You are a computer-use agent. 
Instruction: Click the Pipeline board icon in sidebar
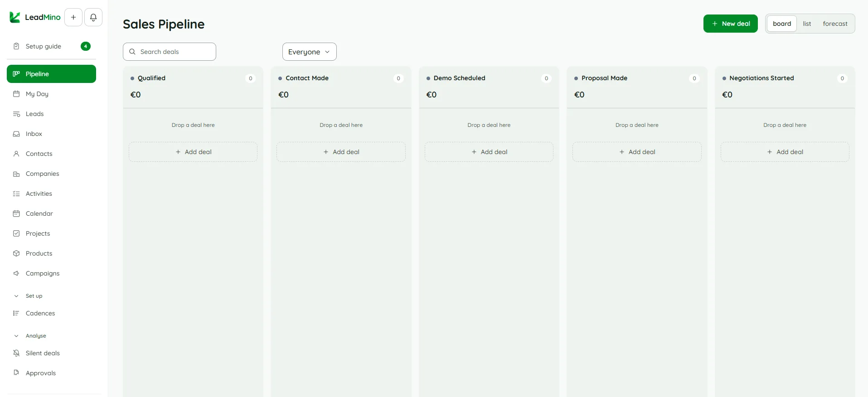pyautogui.click(x=16, y=74)
